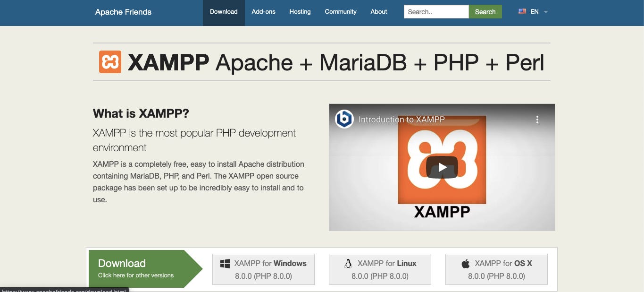Open the video's three-dot options menu

pyautogui.click(x=537, y=120)
